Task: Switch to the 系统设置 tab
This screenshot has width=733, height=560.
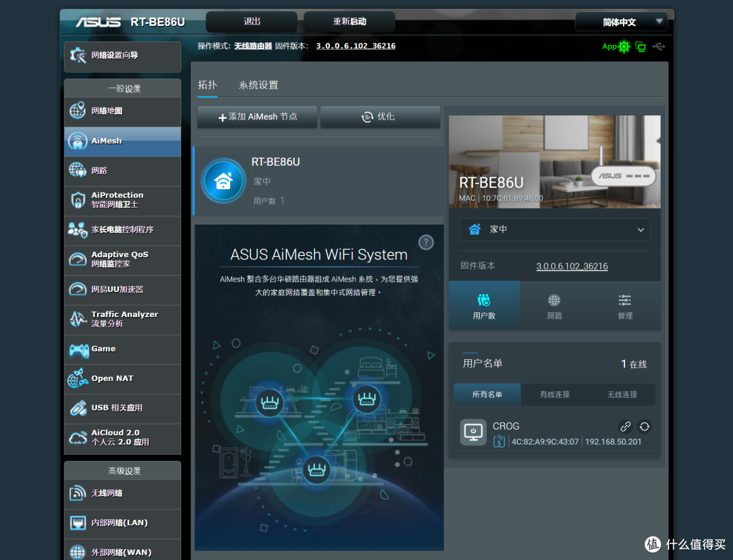Action: tap(259, 85)
